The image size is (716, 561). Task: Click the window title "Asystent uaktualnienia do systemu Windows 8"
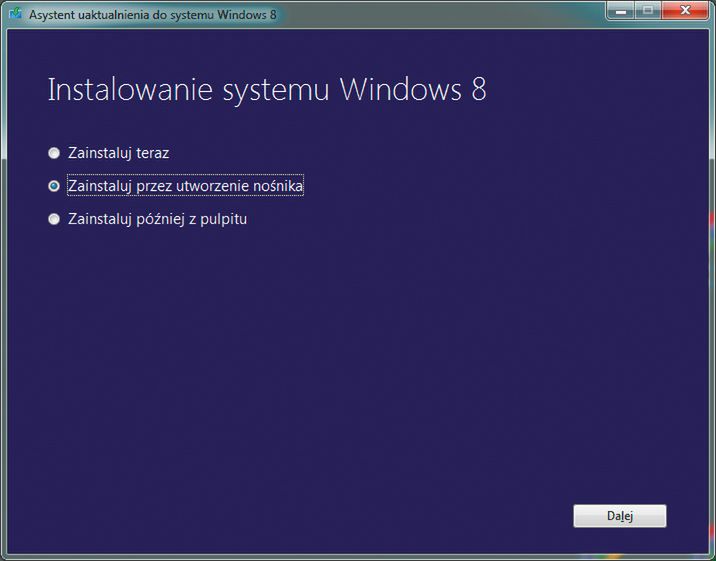153,15
